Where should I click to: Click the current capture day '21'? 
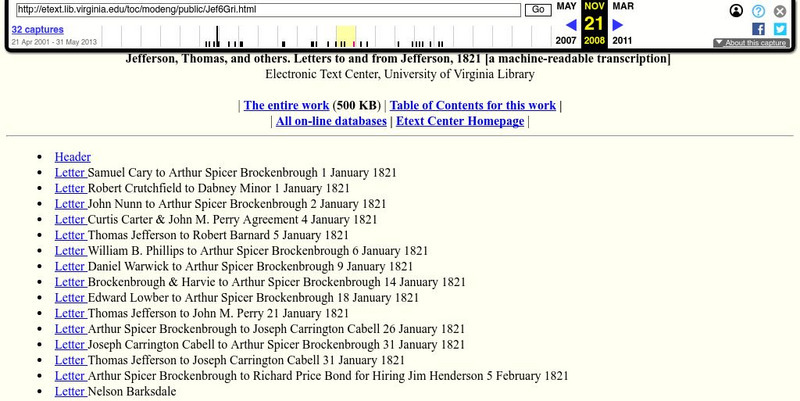click(x=594, y=23)
